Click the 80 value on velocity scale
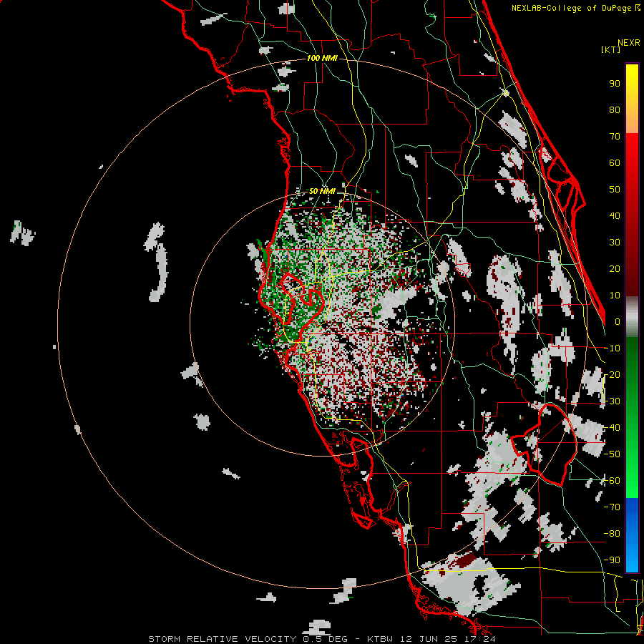This screenshot has height=644, width=644. 615,110
